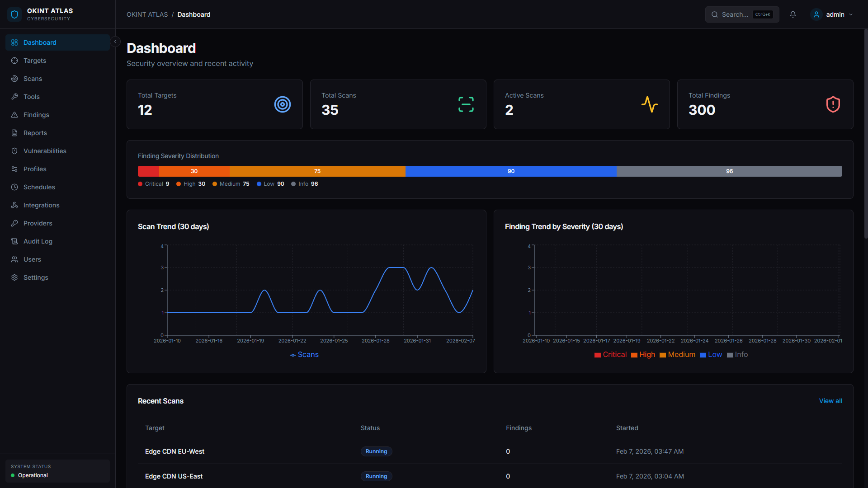Click the Medium segment of the severity distribution bar
Image resolution: width=868 pixels, height=488 pixels.
tap(317, 171)
